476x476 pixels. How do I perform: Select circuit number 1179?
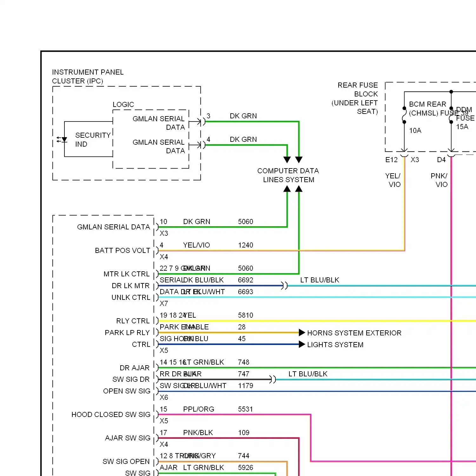pyautogui.click(x=246, y=386)
